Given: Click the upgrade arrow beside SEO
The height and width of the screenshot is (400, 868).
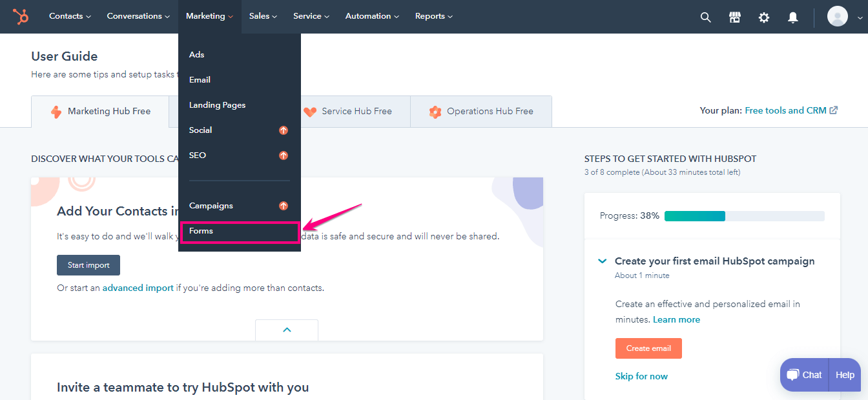Looking at the screenshot, I should 283,155.
